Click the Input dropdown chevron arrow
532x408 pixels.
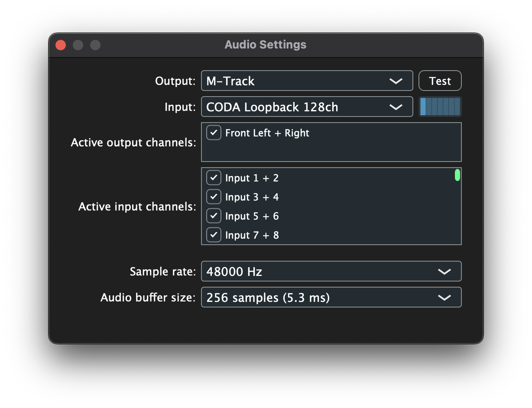396,107
